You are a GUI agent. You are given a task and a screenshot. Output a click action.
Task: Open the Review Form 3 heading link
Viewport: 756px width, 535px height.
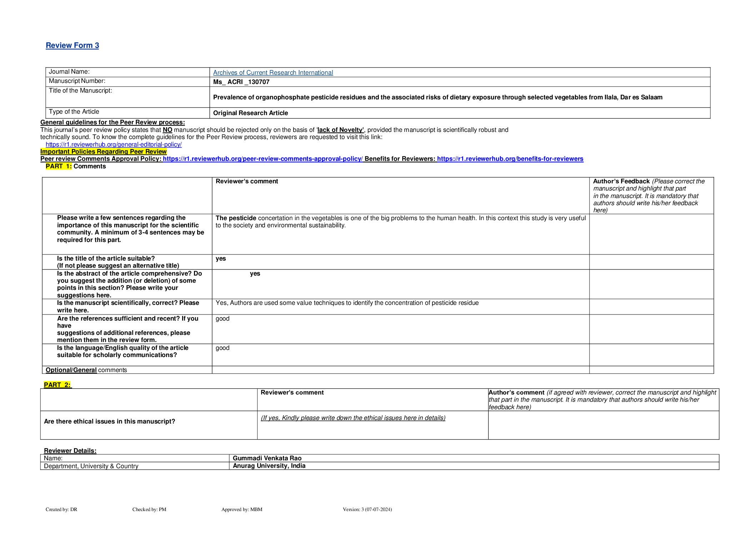[x=72, y=45]
